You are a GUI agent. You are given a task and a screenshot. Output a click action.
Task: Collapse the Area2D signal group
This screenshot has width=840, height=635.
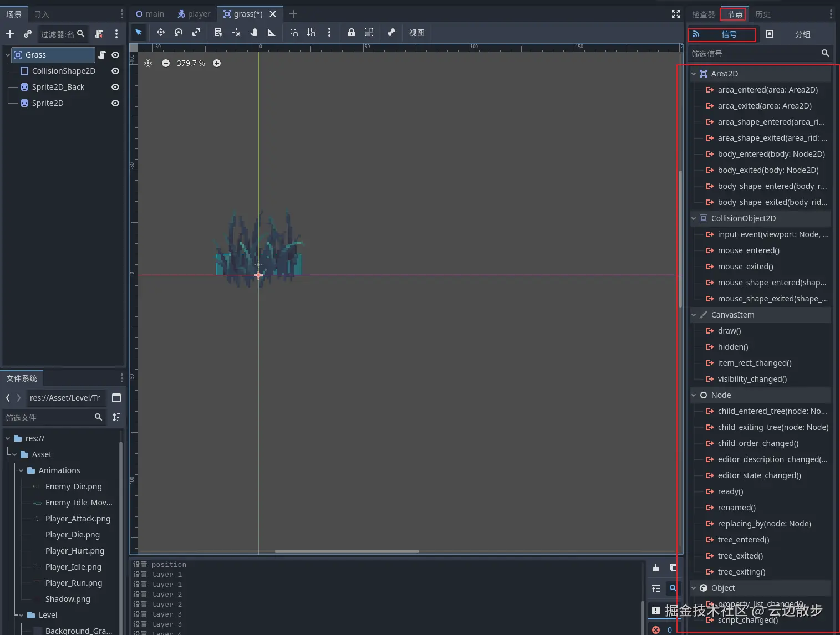pyautogui.click(x=694, y=74)
